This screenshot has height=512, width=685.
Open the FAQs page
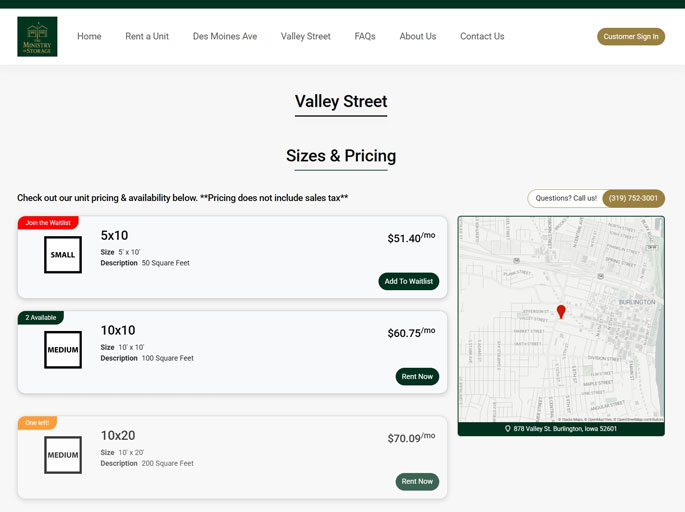click(x=365, y=37)
